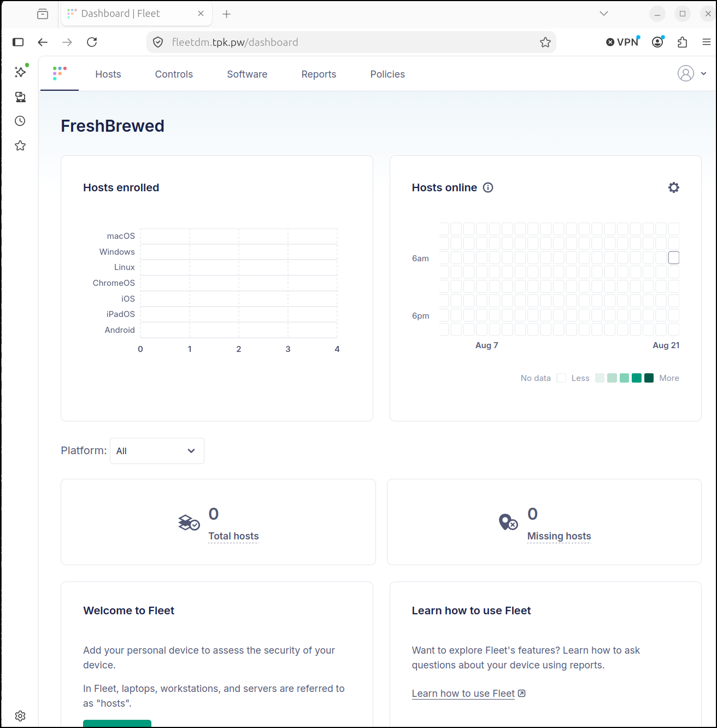
Task: Click the Total hosts stack icon
Action: pos(189,522)
